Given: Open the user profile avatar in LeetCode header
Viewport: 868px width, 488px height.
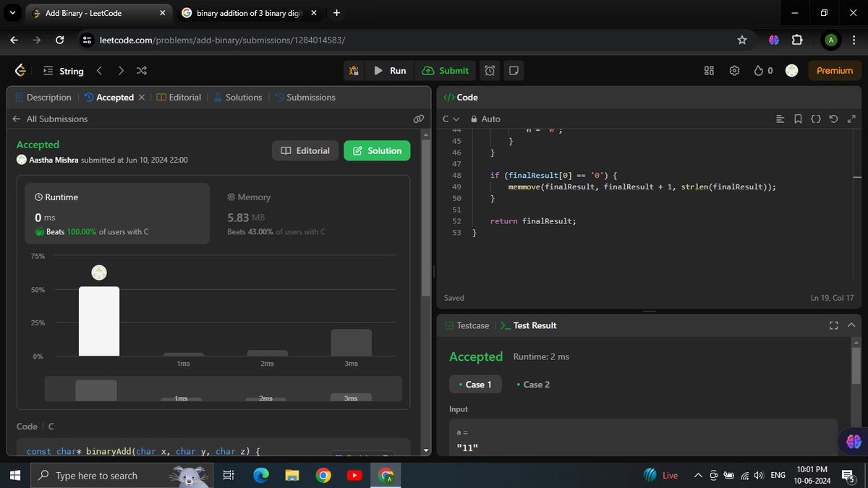Looking at the screenshot, I should pos(792,71).
